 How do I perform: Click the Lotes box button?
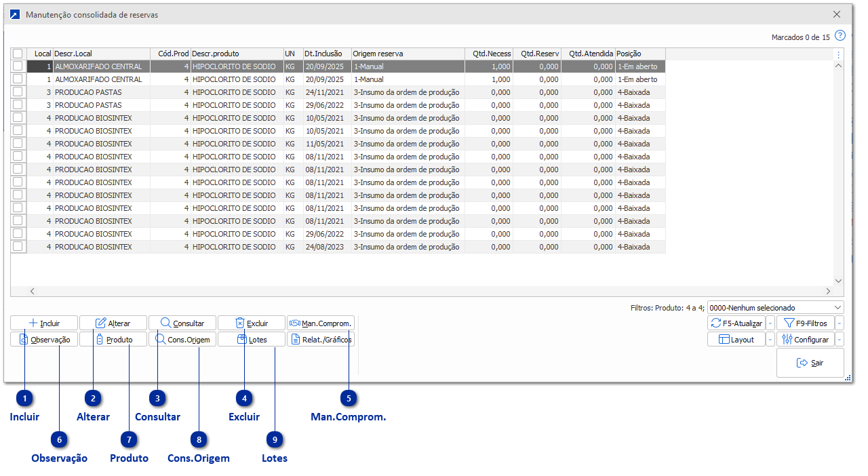coord(251,340)
